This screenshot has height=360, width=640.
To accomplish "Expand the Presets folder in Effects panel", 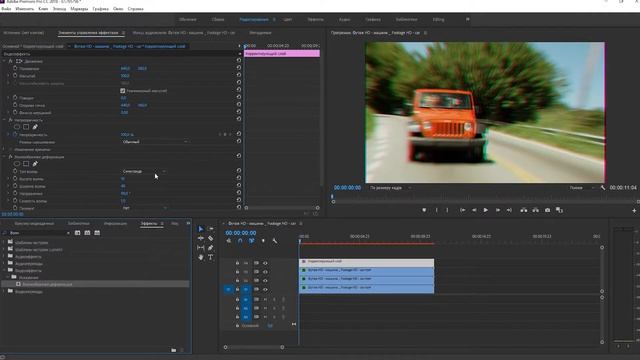I will click(x=4, y=242).
